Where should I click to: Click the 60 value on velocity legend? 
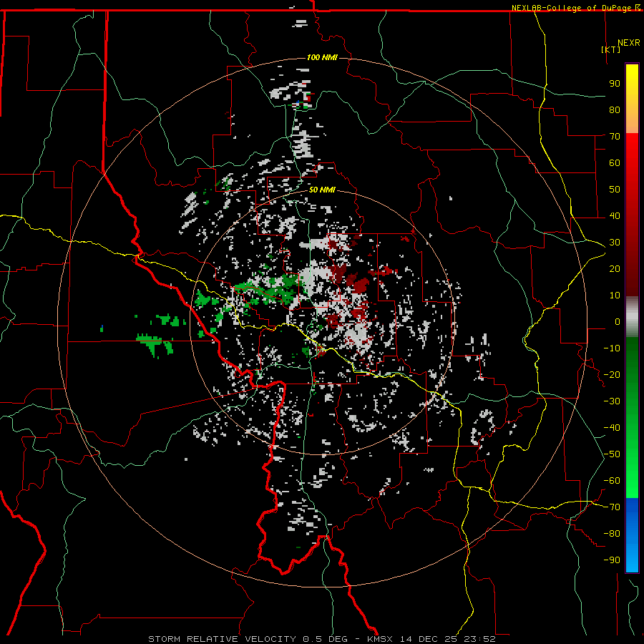click(x=615, y=162)
